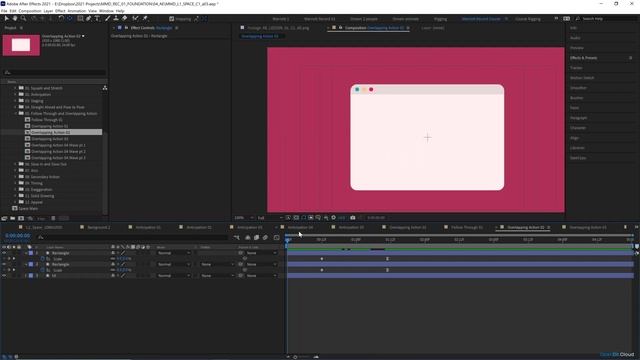Open the Window menu
Image resolution: width=640 pixels, height=360 pixels.
106,11
